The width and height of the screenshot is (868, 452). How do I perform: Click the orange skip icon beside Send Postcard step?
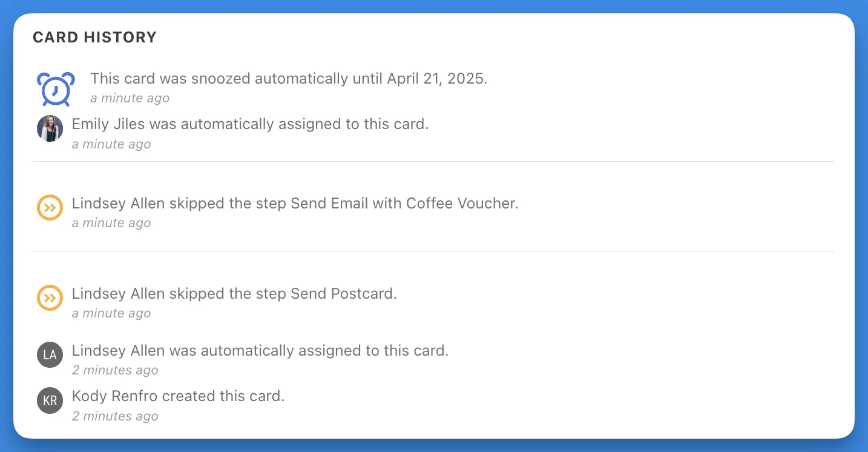[50, 298]
